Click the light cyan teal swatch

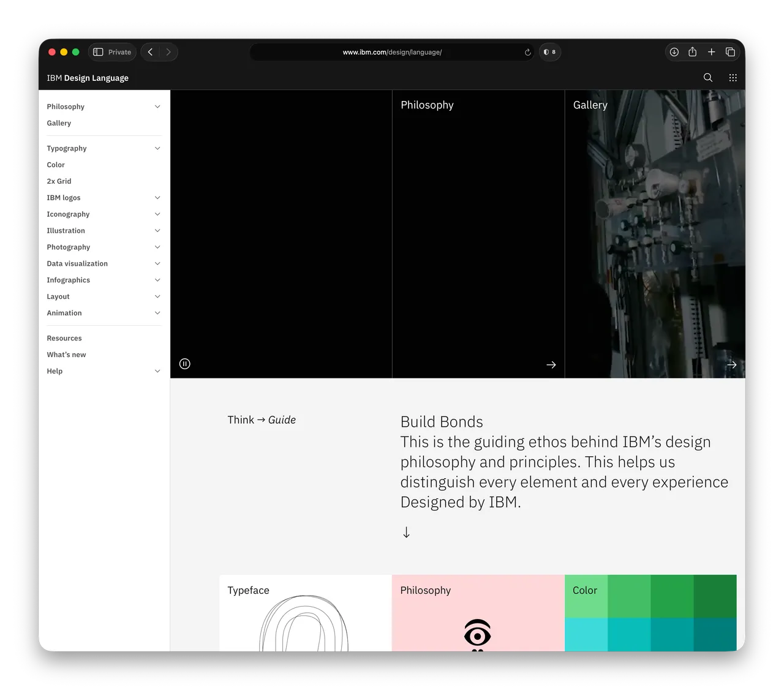click(586, 634)
